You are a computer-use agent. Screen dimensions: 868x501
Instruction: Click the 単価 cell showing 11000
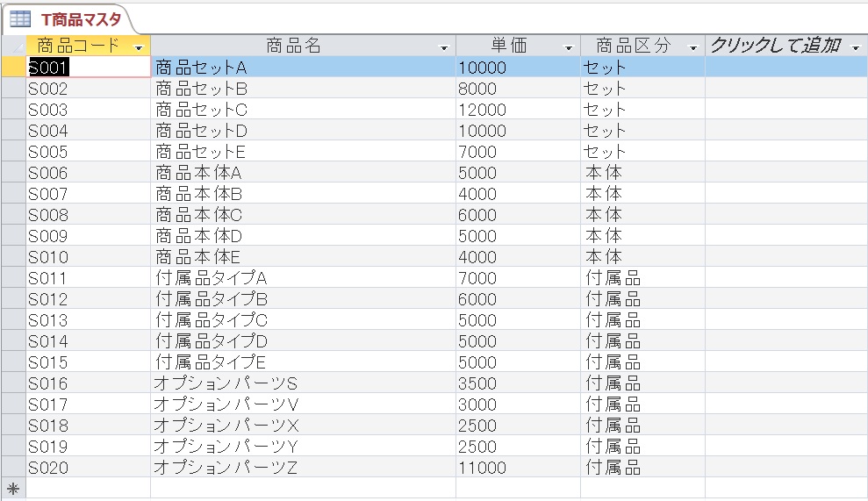518,468
